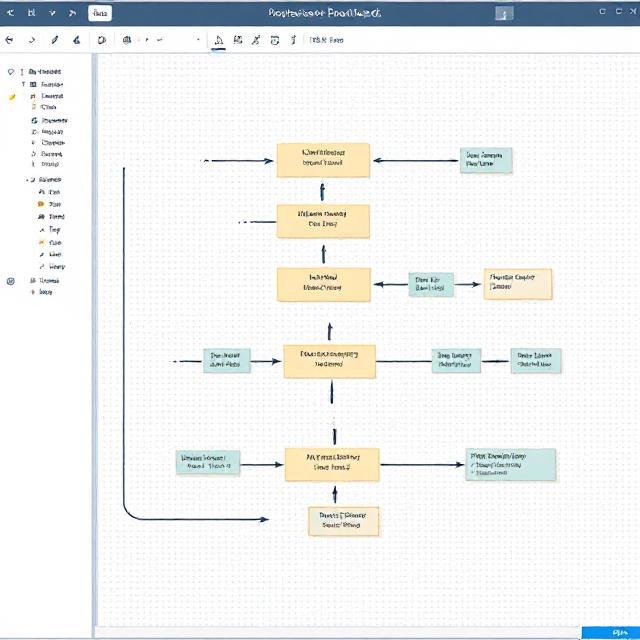
Task: Click the back arrow in title bar
Action: click(10, 13)
